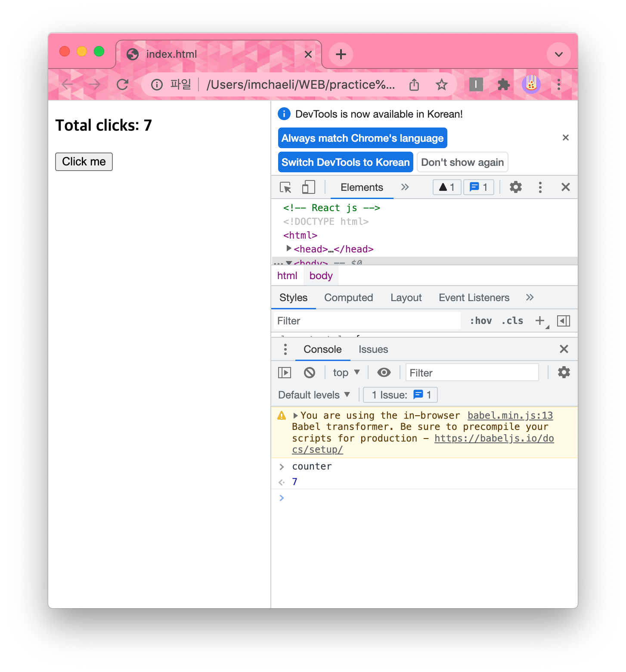This screenshot has height=672, width=626.
Task: Open the Issues tab in console
Action: click(x=373, y=349)
